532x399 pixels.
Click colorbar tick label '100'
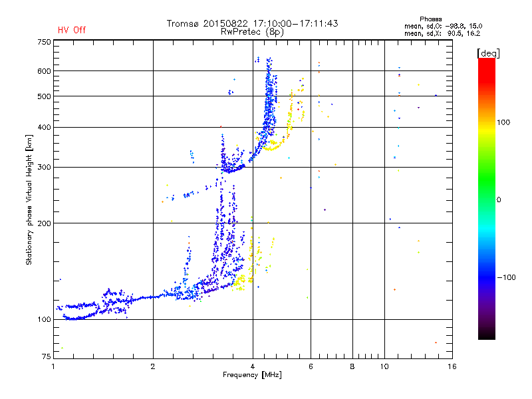click(503, 122)
